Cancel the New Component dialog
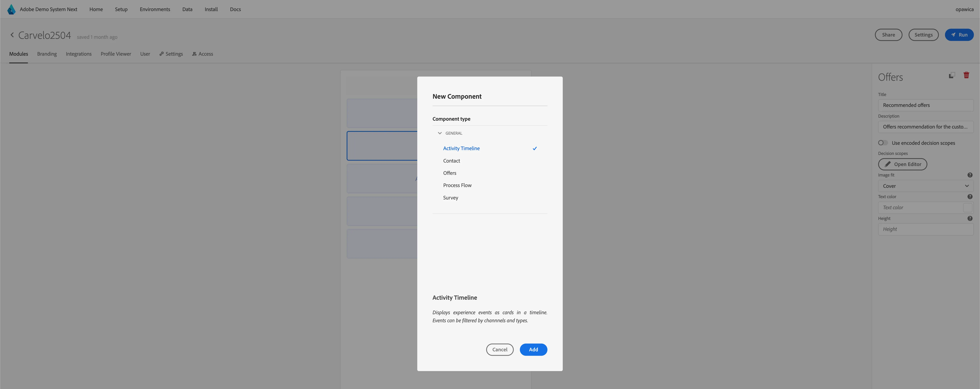The image size is (980, 389). click(500, 350)
